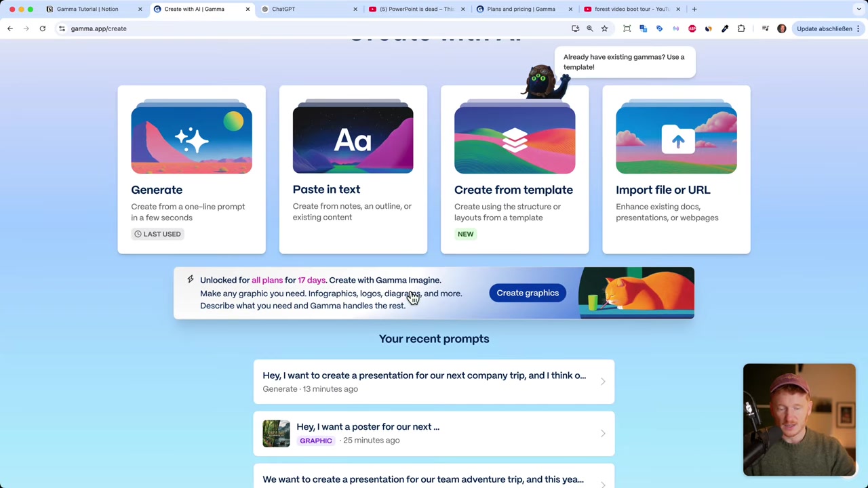
Task: Close the Create with AI tab
Action: [248, 9]
